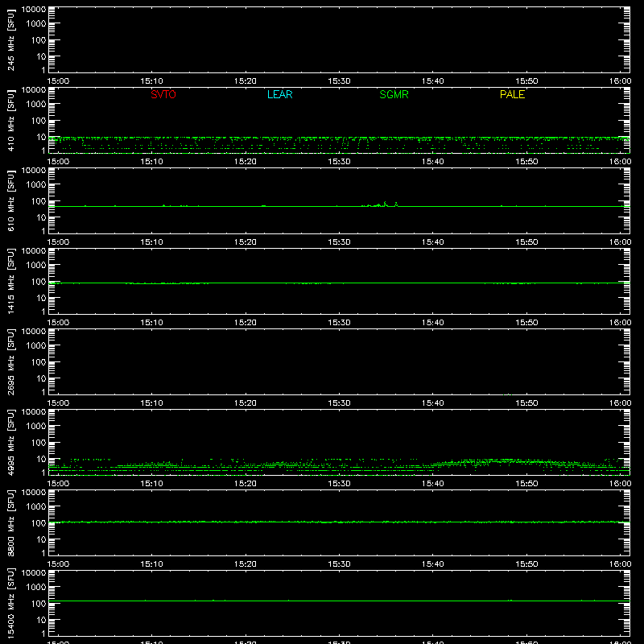Click 15:10 tick label under 245 MHz panel
The height and width of the screenshot is (644, 644).
click(151, 81)
